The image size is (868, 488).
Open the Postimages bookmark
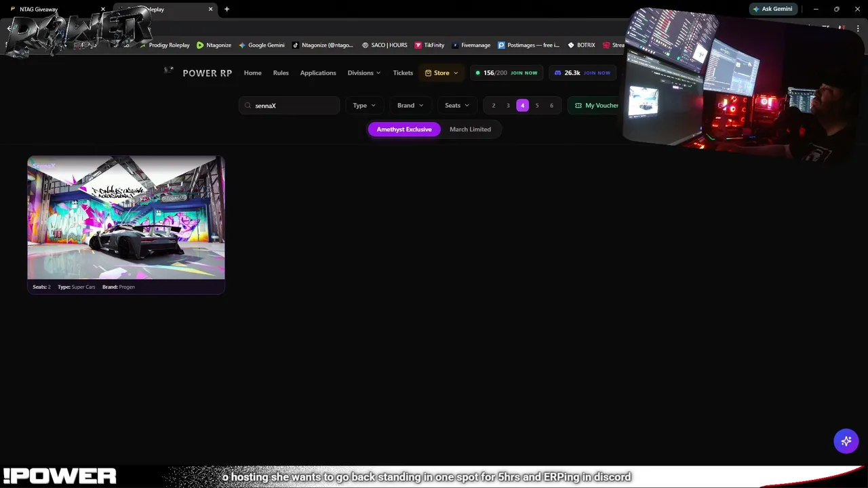pyautogui.click(x=529, y=45)
